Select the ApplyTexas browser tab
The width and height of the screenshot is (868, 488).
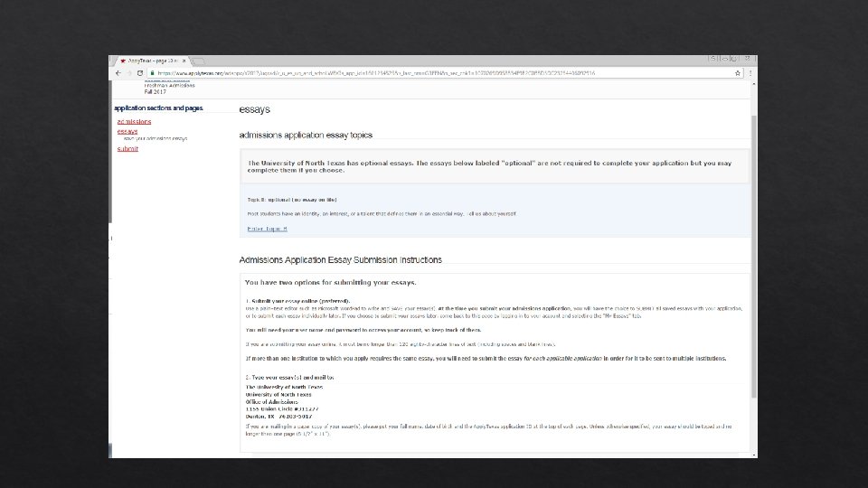pyautogui.click(x=152, y=61)
